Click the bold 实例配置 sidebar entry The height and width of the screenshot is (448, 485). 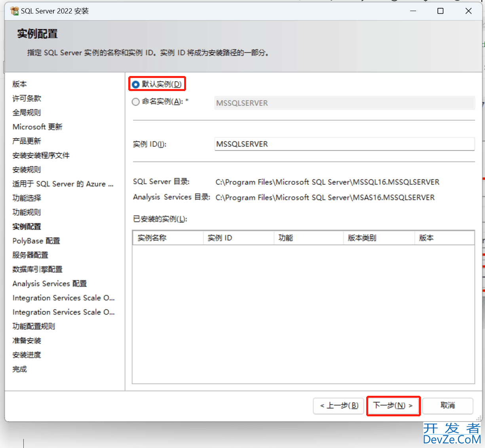27,226
